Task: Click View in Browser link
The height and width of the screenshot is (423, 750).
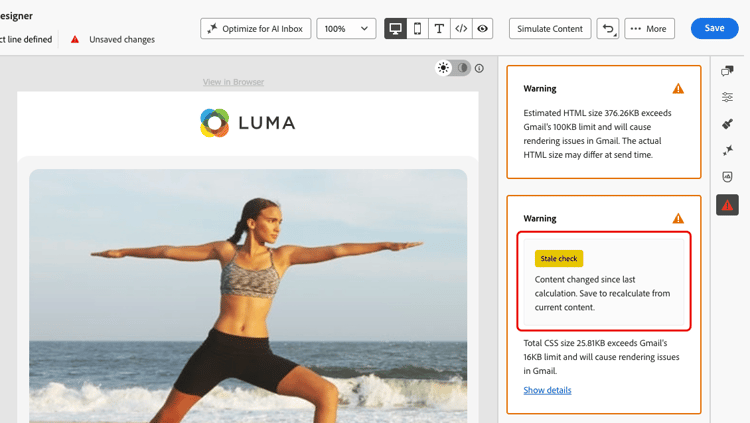Action: point(233,82)
